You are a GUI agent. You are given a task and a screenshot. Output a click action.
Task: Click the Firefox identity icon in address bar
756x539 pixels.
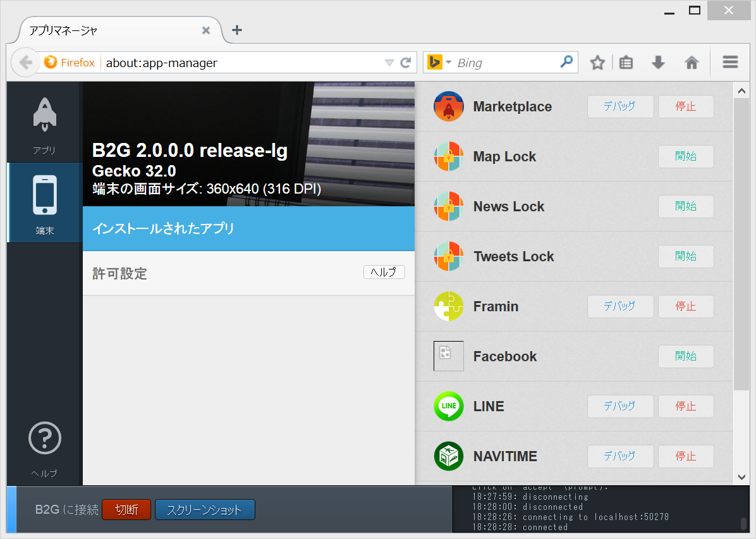pos(50,62)
